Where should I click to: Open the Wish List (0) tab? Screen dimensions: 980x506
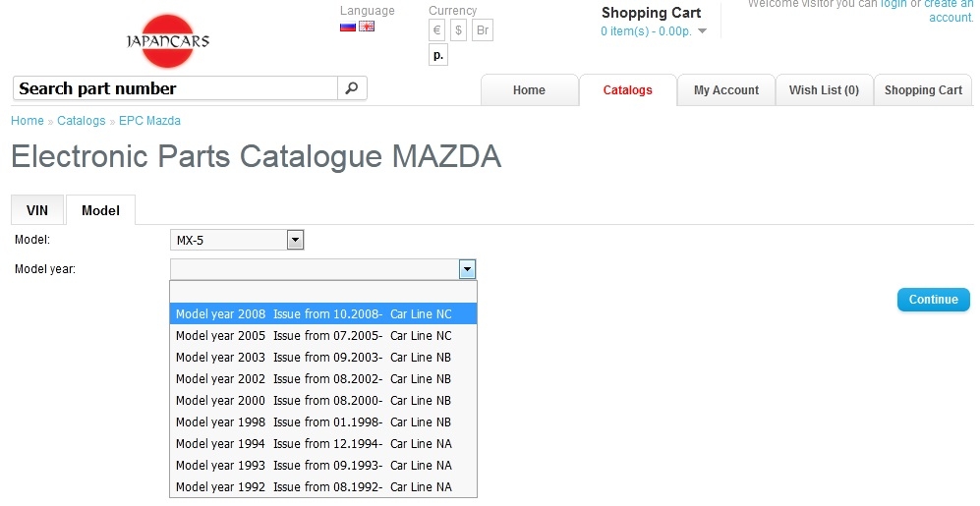[824, 90]
